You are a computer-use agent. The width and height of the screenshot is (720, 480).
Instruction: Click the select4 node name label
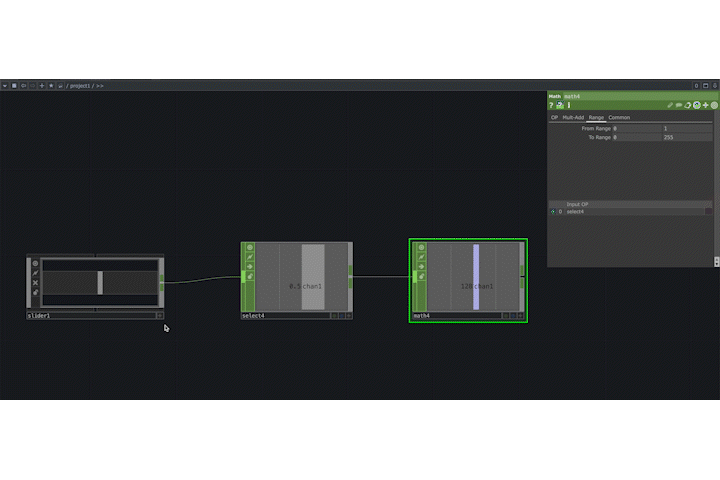click(253, 316)
